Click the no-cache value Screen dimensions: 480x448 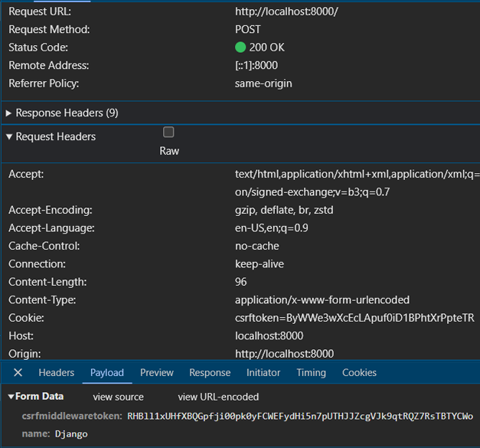(x=257, y=246)
